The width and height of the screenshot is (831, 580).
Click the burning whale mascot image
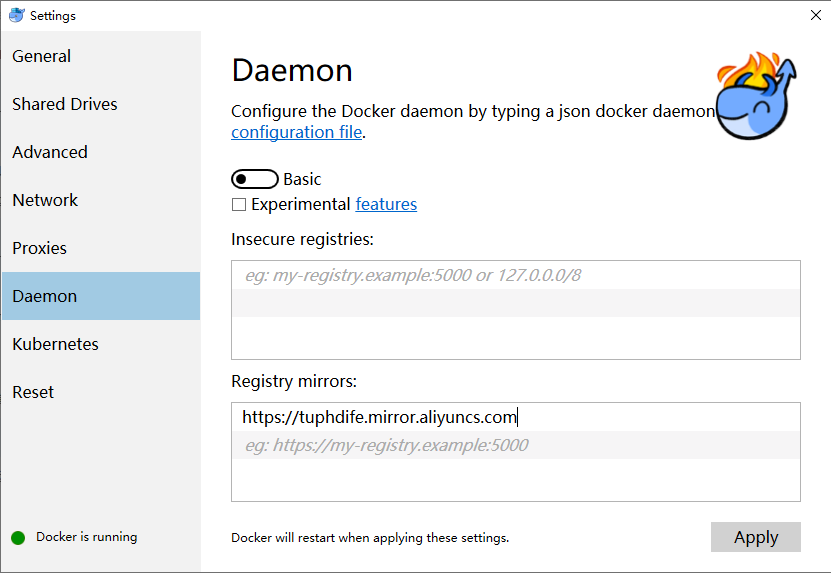pos(756,97)
